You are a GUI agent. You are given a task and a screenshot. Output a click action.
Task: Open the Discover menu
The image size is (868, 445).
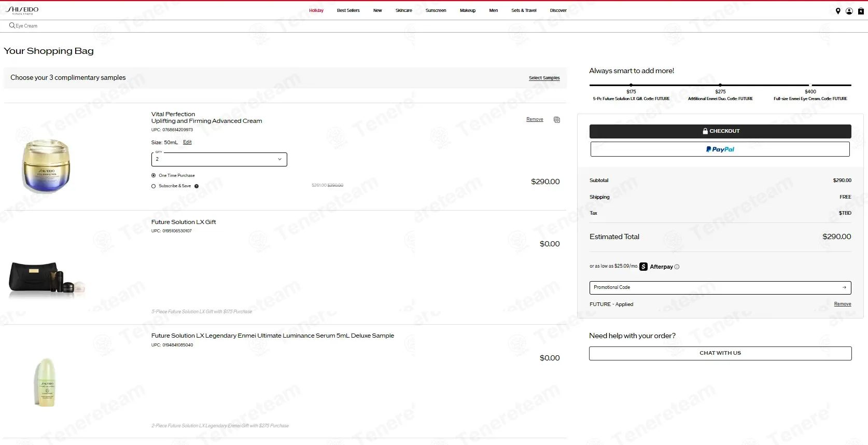558,10
